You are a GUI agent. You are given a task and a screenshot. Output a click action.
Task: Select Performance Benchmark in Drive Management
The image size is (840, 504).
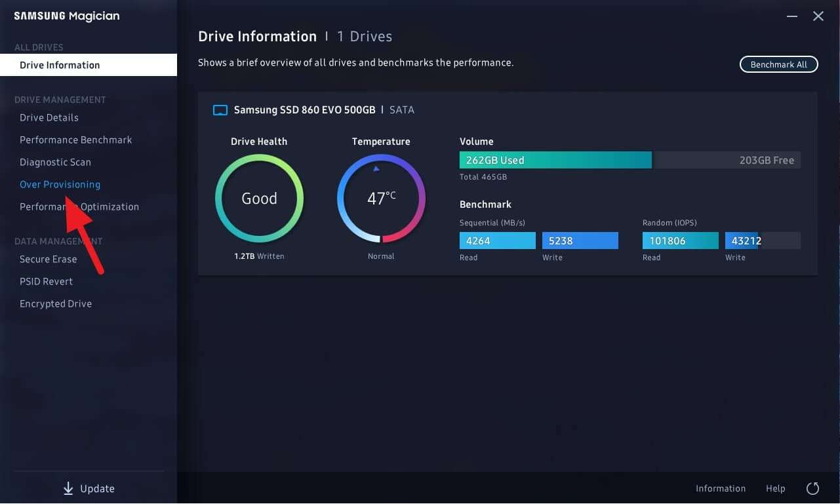click(75, 140)
